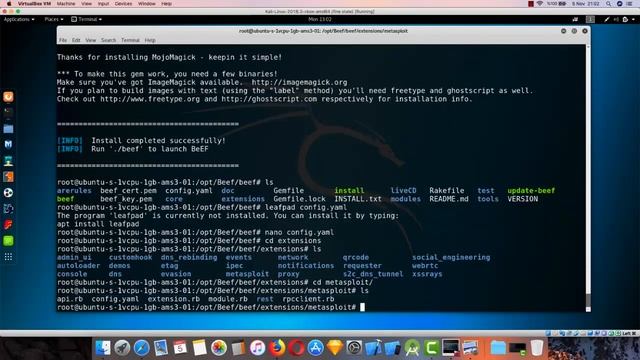Screen dimensions: 640x360
Task: Open Notes app in dock
Action: click(199, 348)
